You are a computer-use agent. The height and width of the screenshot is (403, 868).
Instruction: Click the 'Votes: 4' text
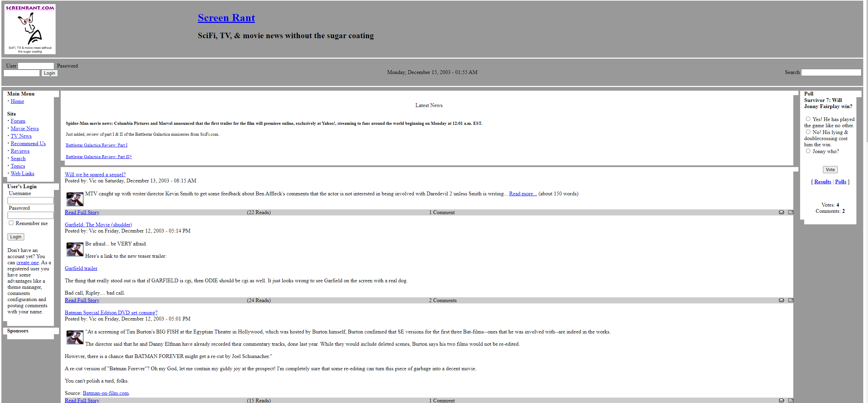[830, 205]
